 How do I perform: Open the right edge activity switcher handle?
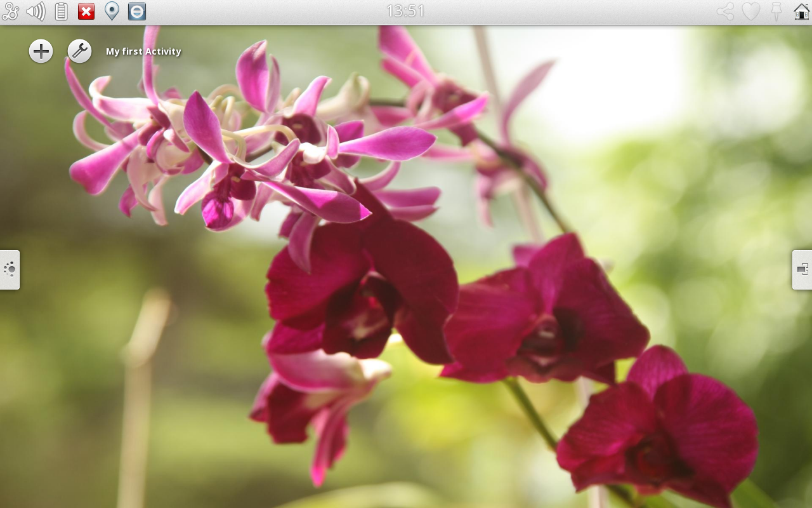[802, 270]
